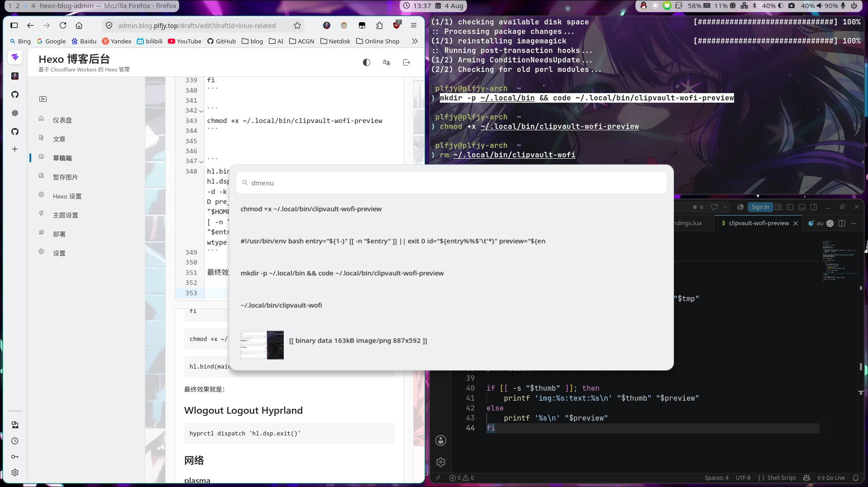Click the logout icon in Hexo header

(x=406, y=62)
